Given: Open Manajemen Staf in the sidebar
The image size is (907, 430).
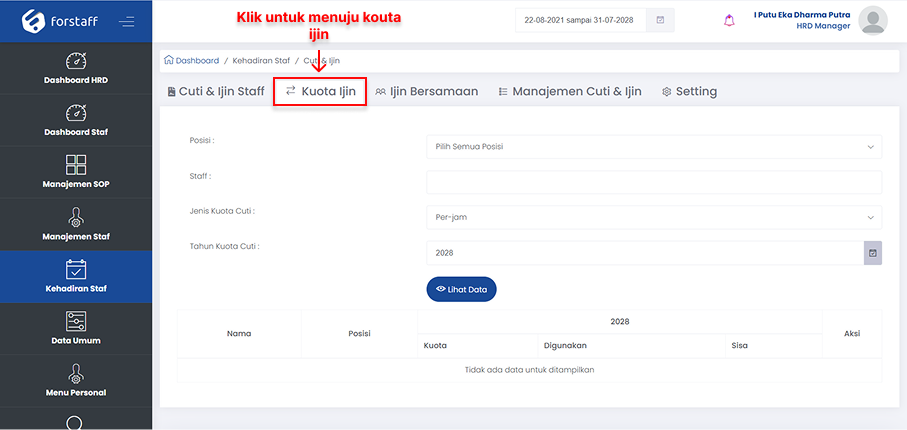Looking at the screenshot, I should [x=76, y=225].
